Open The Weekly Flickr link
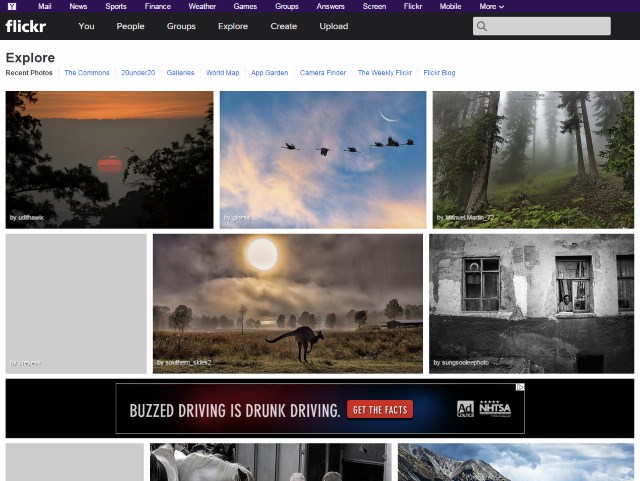This screenshot has height=481, width=640. [x=385, y=73]
